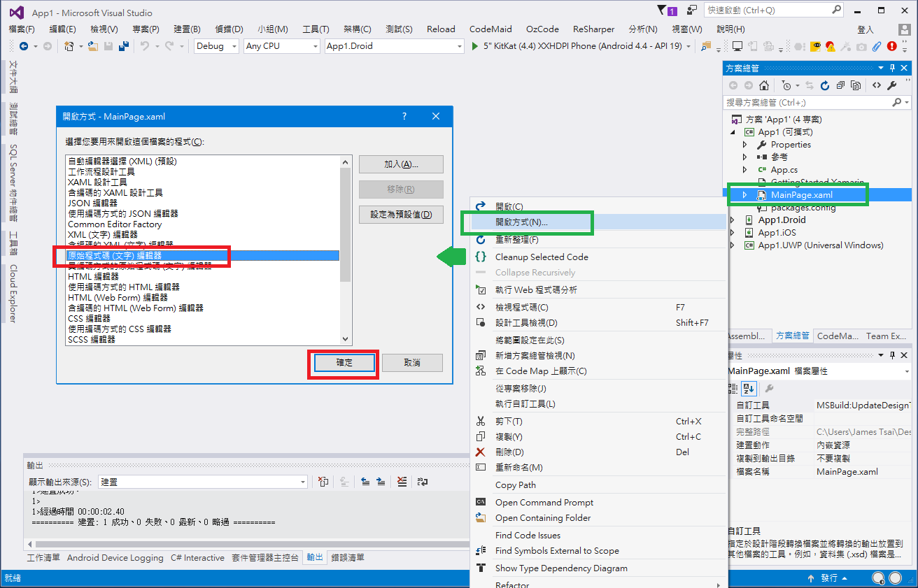Click the Alphabetical sort icon in Properties panel
Viewport: 918px width, 588px height.
pos(749,389)
